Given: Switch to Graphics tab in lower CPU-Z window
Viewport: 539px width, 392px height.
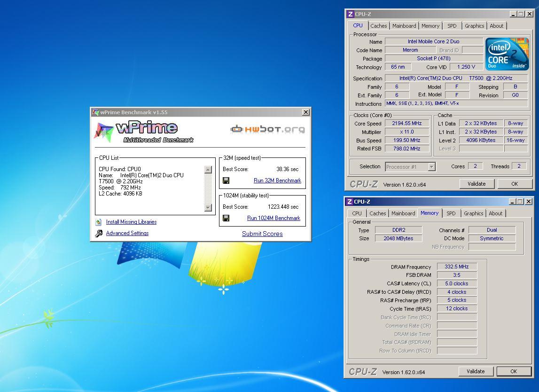Looking at the screenshot, I should pyautogui.click(x=473, y=213).
